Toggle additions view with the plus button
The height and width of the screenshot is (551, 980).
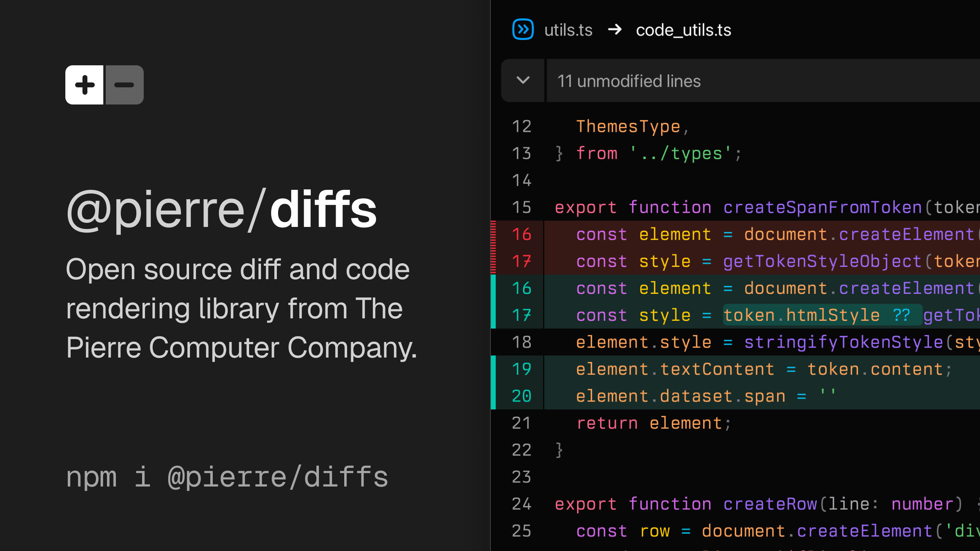84,84
